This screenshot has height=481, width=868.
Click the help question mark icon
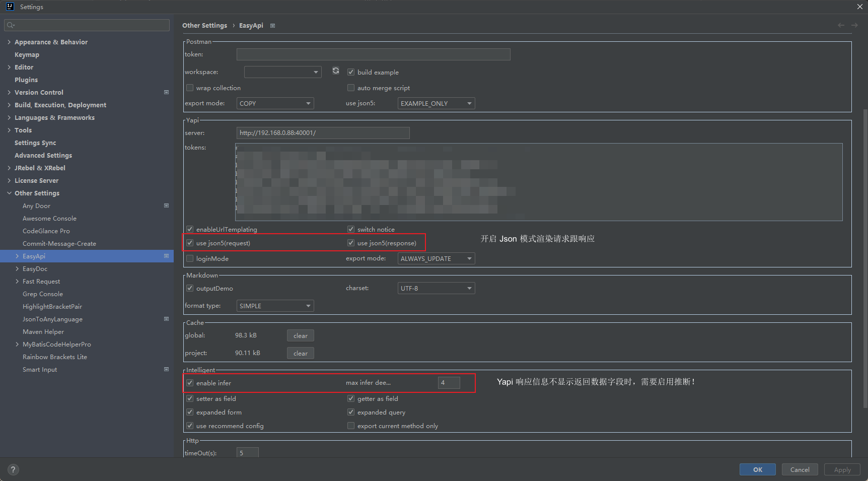pyautogui.click(x=13, y=469)
